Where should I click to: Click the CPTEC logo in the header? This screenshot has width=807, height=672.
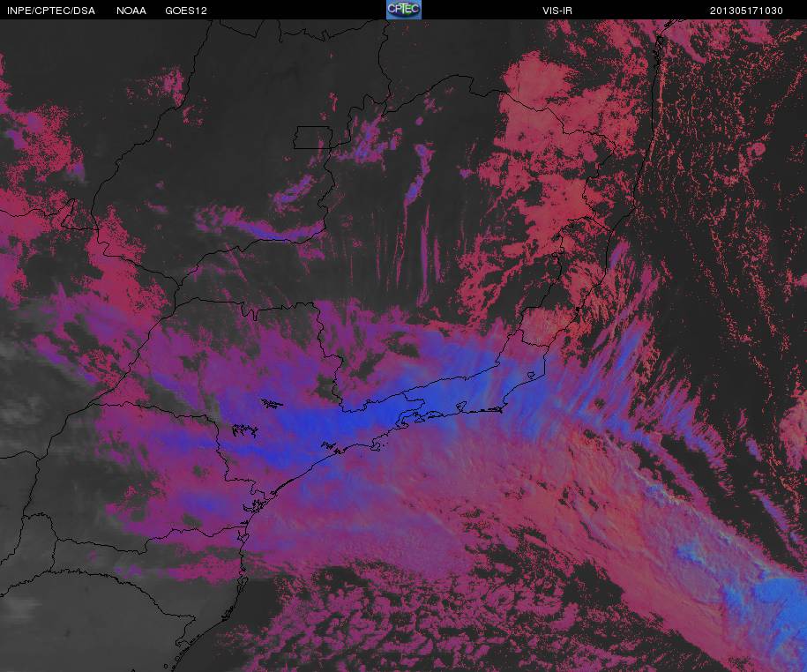(x=404, y=10)
